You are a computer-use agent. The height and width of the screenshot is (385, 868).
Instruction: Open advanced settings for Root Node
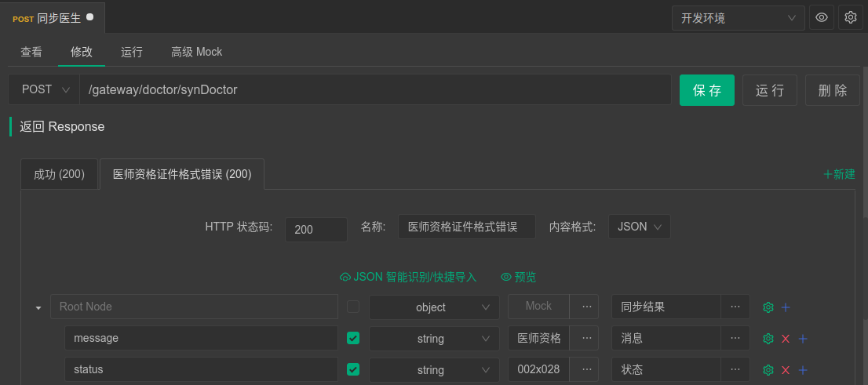pyautogui.click(x=768, y=307)
